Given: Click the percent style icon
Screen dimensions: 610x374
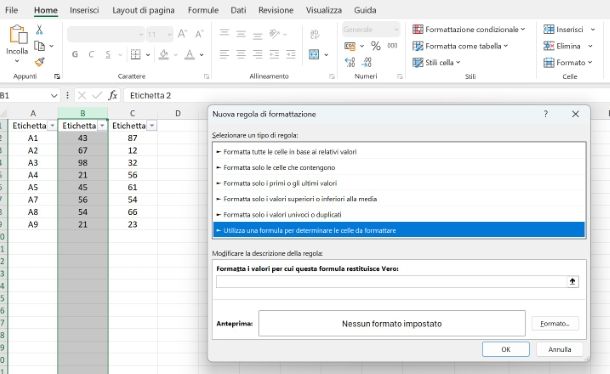Looking at the screenshot, I should (375, 46).
